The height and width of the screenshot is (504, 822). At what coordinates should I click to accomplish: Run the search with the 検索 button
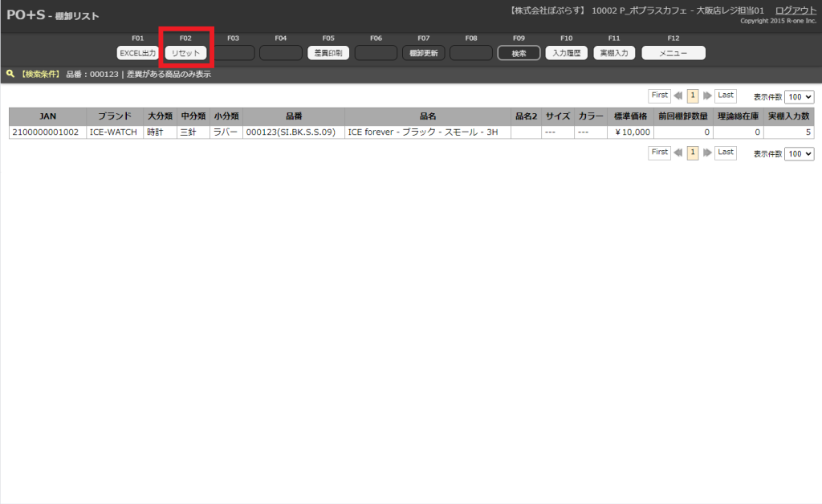pyautogui.click(x=519, y=53)
